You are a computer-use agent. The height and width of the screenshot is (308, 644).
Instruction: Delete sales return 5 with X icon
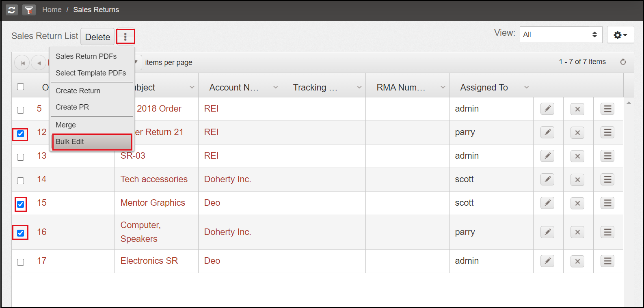point(577,109)
